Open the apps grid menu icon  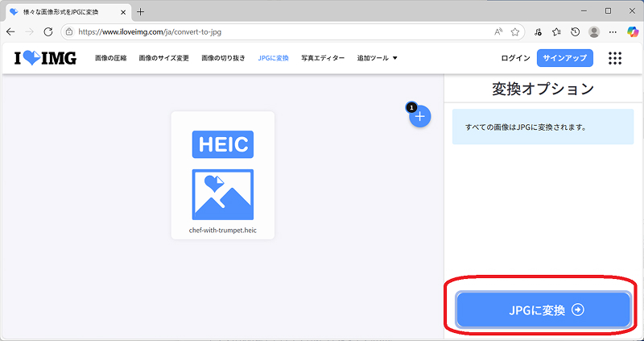pyautogui.click(x=615, y=58)
